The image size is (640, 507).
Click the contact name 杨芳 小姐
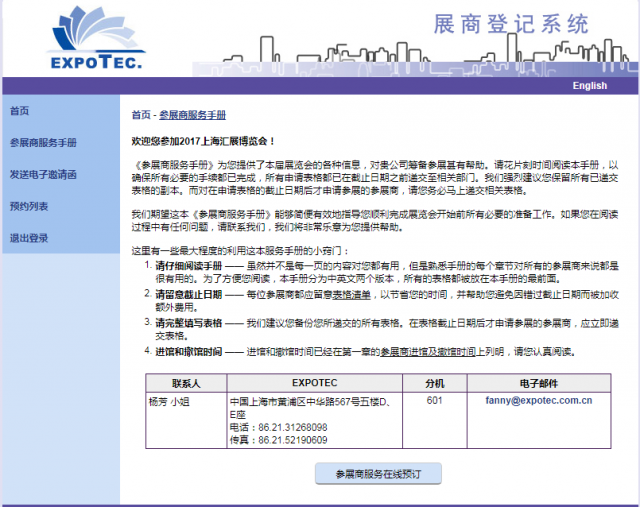169,401
